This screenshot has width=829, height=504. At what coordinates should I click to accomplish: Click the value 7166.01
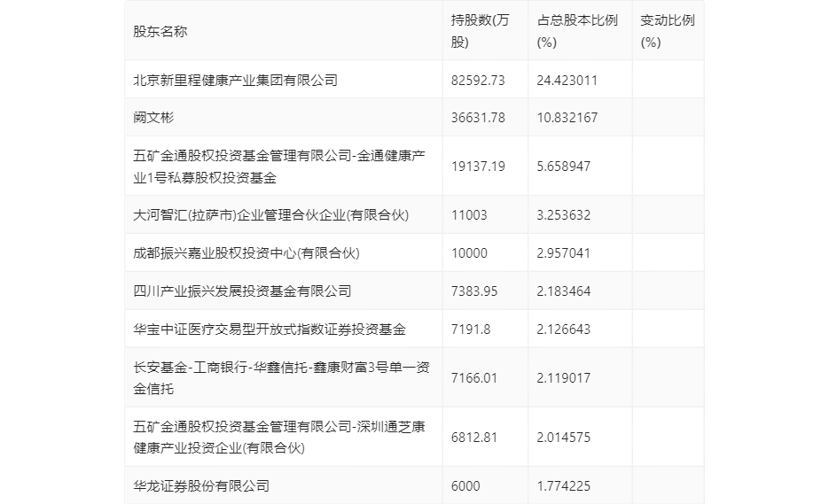coord(474,378)
